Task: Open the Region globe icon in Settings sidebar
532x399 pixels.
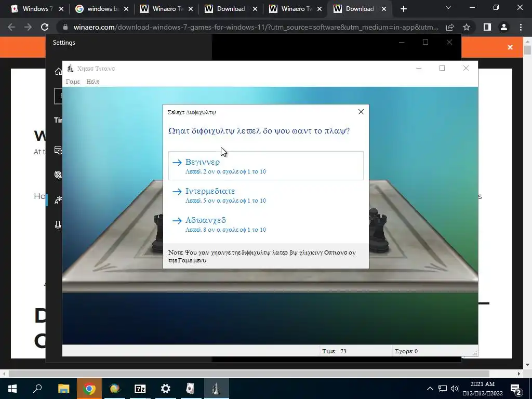Action: click(x=58, y=175)
